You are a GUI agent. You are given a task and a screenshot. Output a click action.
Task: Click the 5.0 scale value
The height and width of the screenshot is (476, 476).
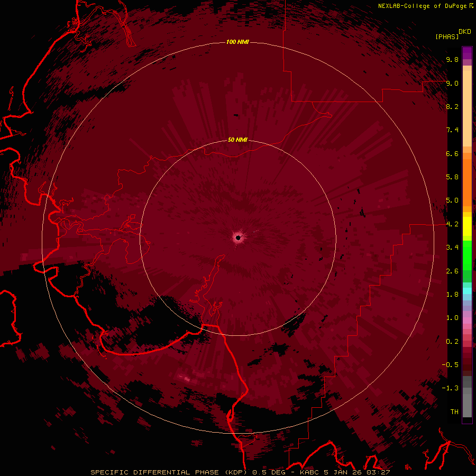(452, 200)
